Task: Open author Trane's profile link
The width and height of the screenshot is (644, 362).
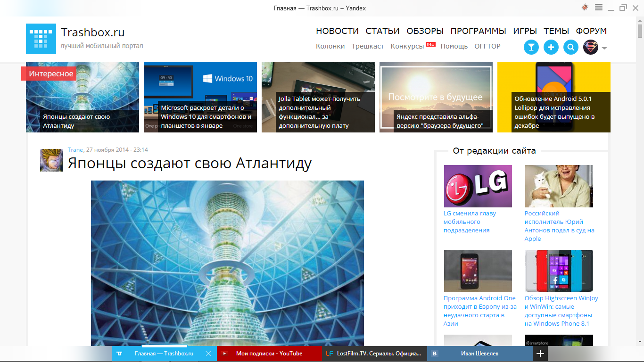Action: 75,150
